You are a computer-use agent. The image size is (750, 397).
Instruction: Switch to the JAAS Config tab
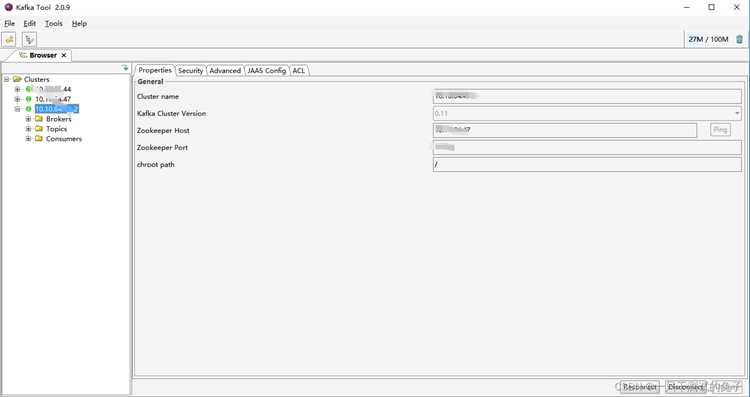(266, 71)
